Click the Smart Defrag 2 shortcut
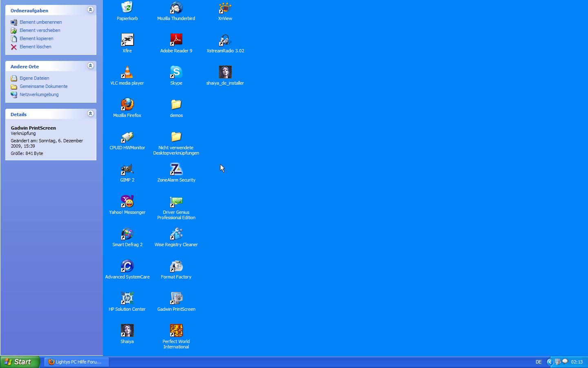Screen dimensions: 588x368 coord(127,233)
